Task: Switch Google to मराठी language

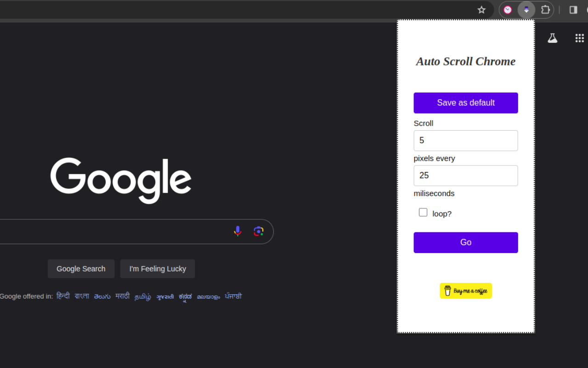Action: pos(122,296)
